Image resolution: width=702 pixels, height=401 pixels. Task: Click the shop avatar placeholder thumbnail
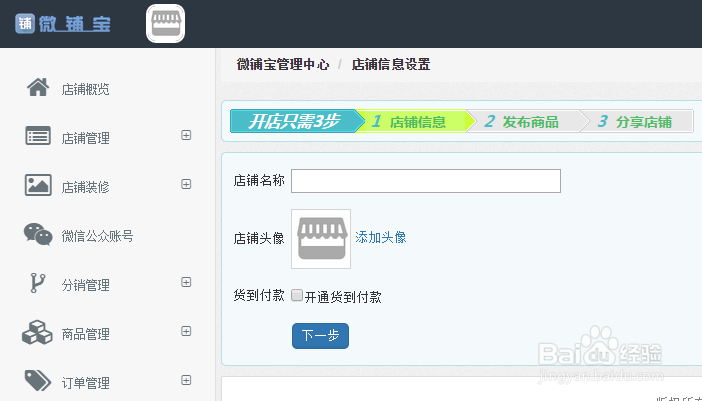321,239
